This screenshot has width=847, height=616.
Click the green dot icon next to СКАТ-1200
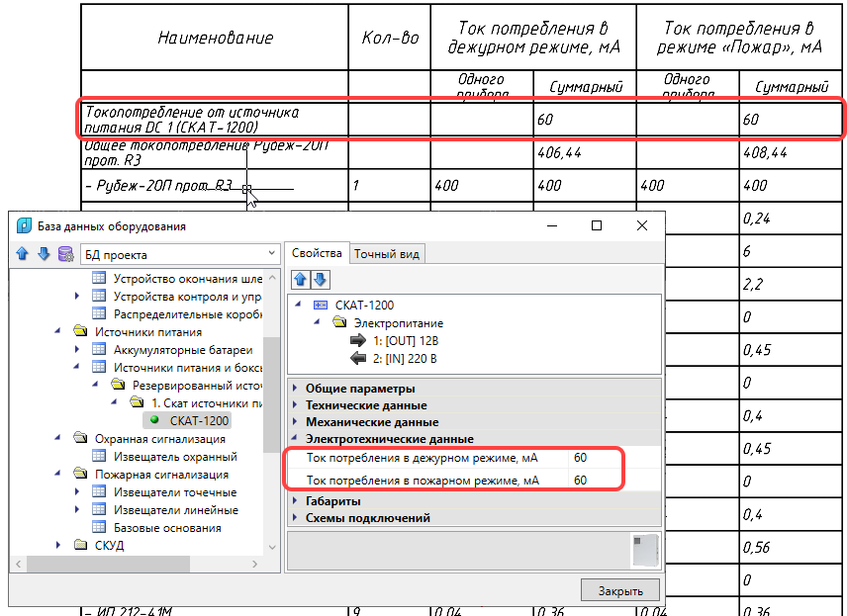click(154, 419)
